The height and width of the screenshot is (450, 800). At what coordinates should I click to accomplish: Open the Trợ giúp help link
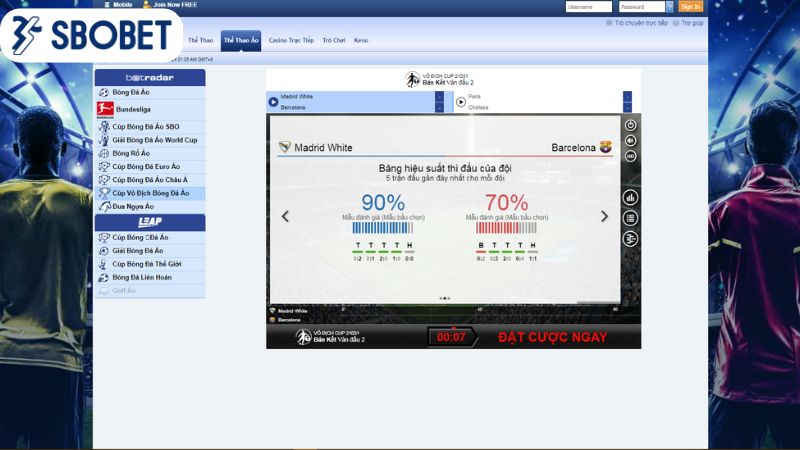click(x=688, y=23)
